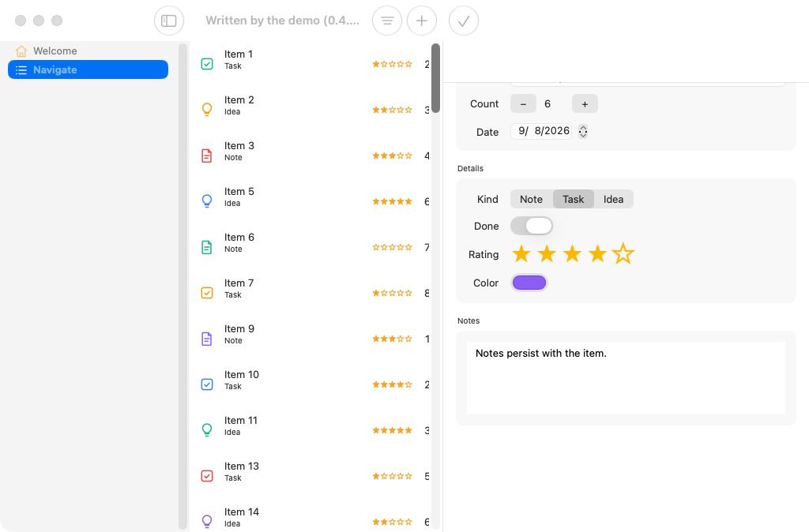Click the star rating of Item 5 row
Screen dimensions: 809x532
click(x=392, y=201)
